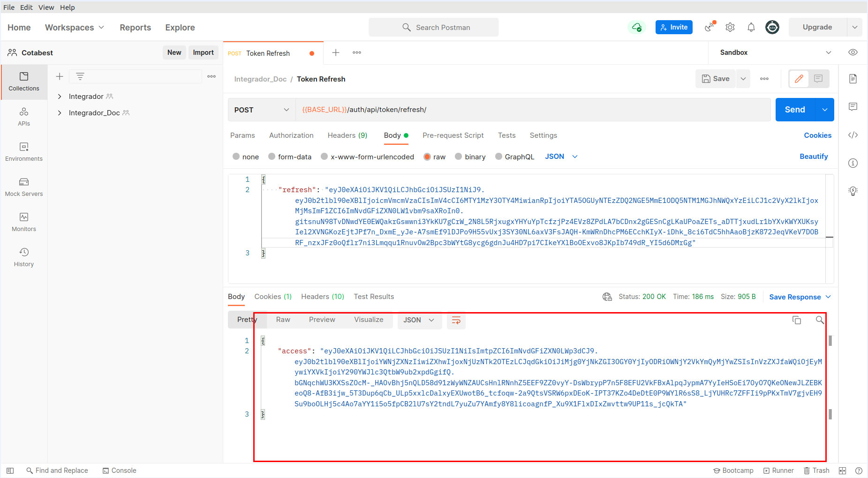
Task: Open the Environments sidebar panel
Action: 24,152
